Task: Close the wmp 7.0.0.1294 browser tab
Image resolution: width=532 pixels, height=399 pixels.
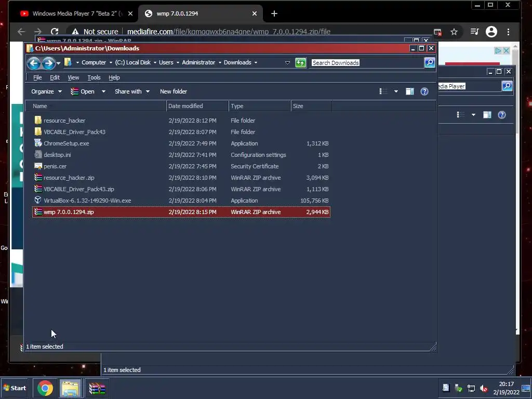Action: click(255, 14)
